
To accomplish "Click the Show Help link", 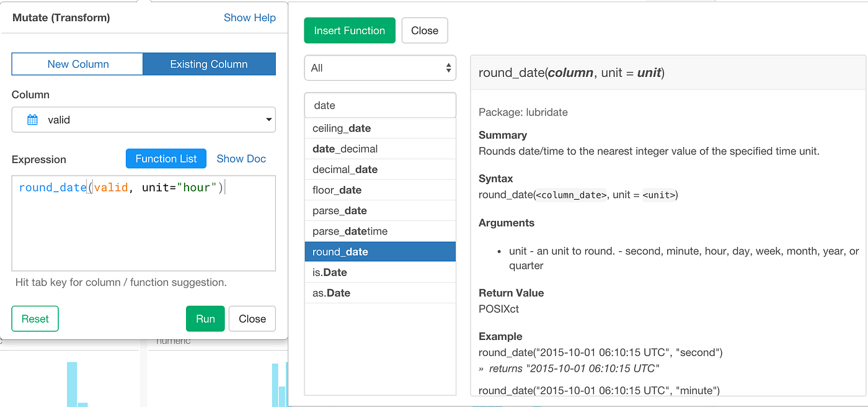I will click(x=250, y=17).
